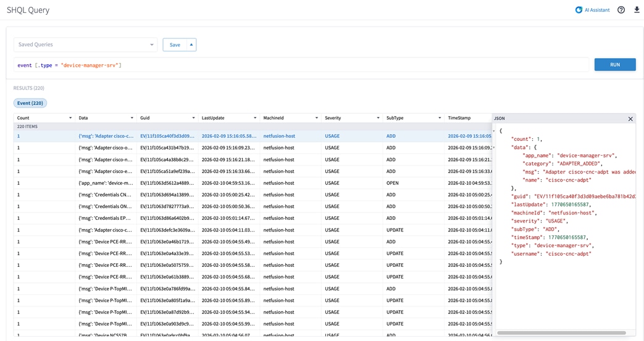644x341 pixels.
Task: Select the Event (220) results tab
Action: (x=30, y=103)
